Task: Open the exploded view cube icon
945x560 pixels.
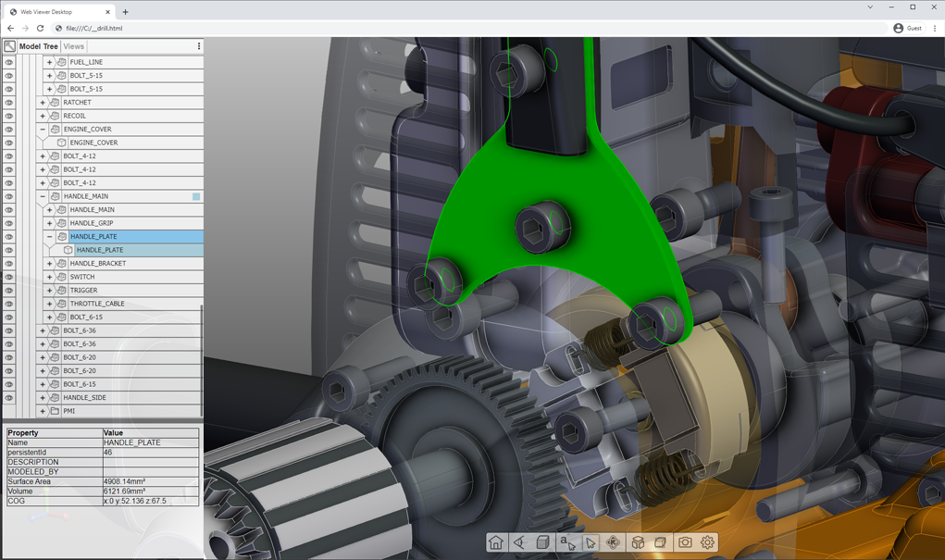Action: point(638,543)
